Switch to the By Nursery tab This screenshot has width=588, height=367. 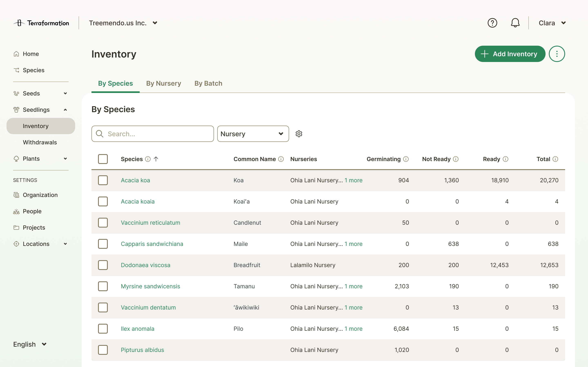click(x=163, y=83)
